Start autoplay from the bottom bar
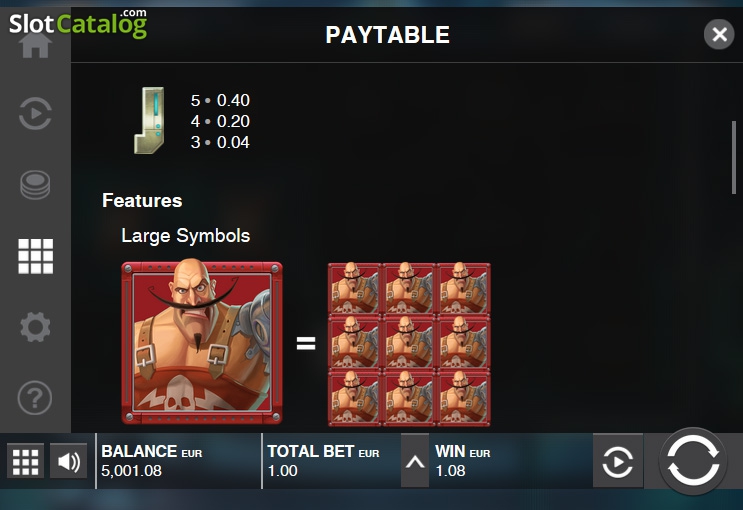Screen dimensions: 743x510 617,461
